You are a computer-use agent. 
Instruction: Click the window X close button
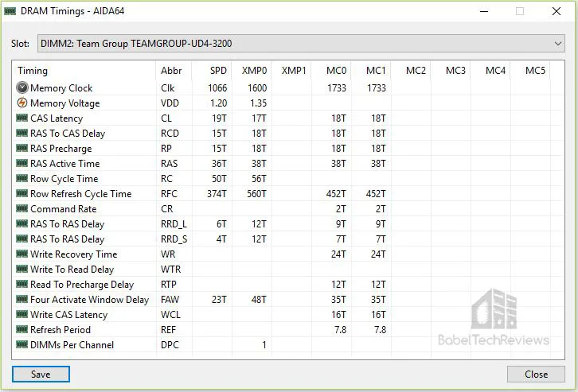[x=557, y=11]
